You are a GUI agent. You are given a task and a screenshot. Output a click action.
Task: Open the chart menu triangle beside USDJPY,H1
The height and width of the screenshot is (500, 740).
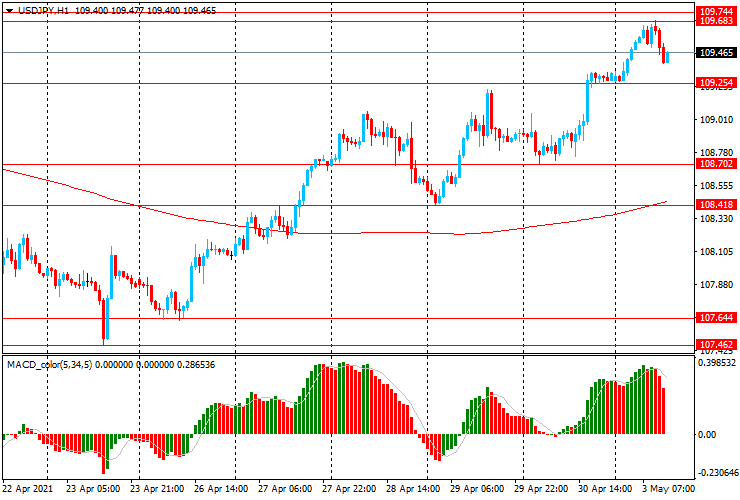click(x=9, y=11)
